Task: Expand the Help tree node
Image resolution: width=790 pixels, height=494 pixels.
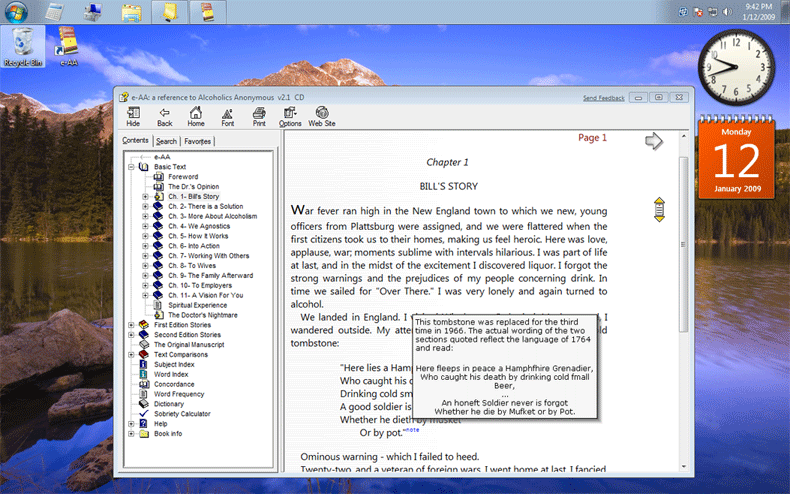Action: [131, 423]
